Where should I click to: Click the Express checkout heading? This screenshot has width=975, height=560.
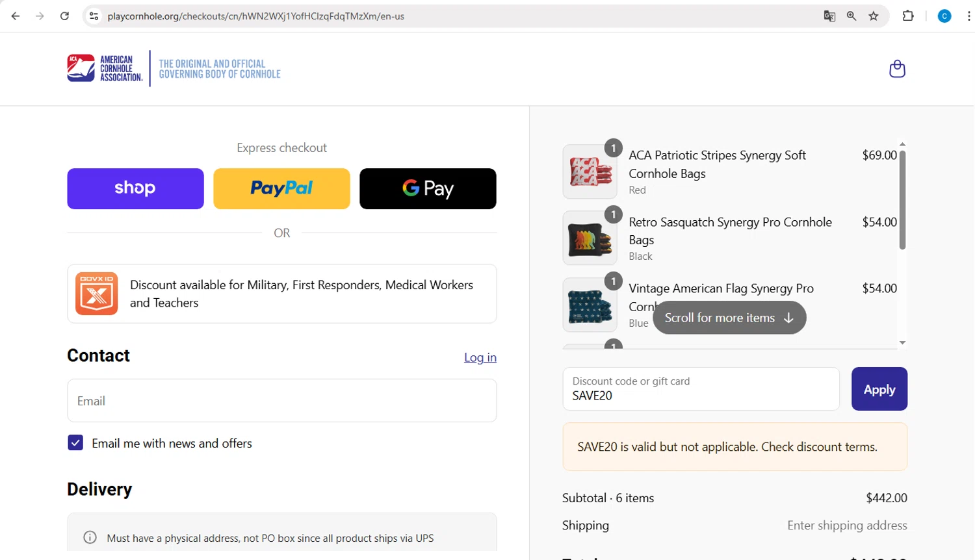(281, 148)
